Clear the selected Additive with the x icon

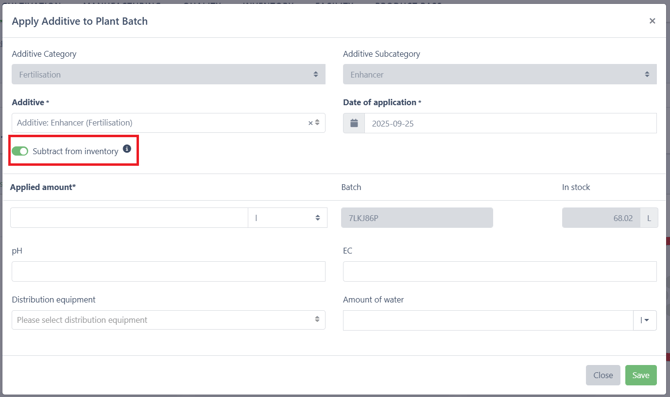click(311, 123)
